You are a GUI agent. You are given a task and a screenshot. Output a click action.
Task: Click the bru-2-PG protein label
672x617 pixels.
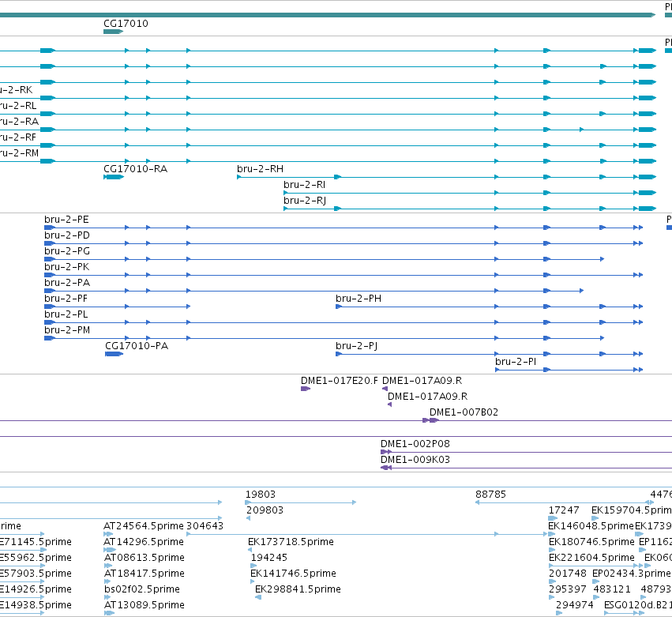pyautogui.click(x=67, y=251)
